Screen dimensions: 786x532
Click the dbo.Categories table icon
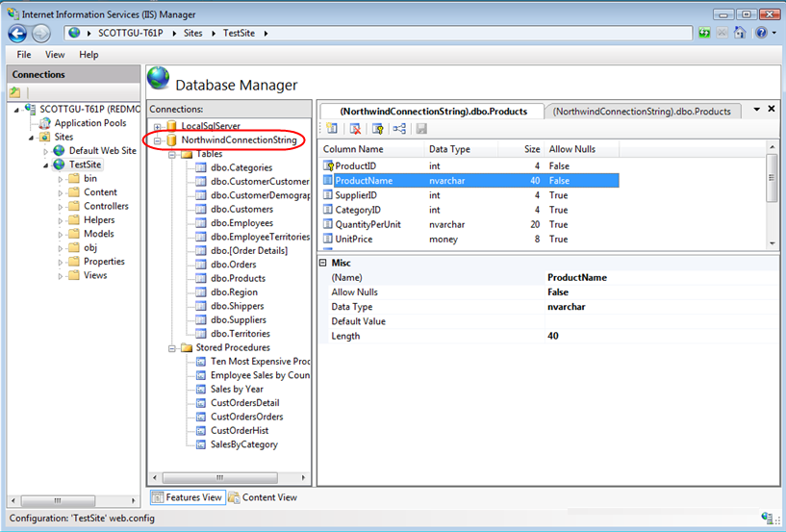tap(200, 167)
